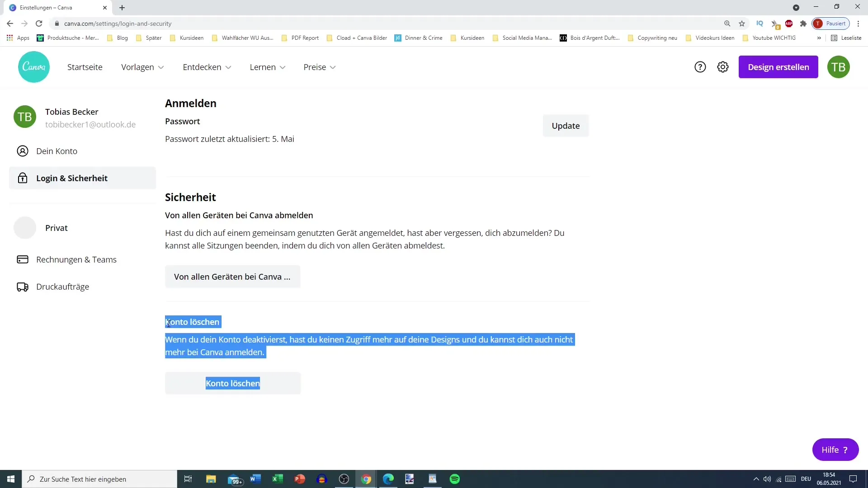This screenshot has width=868, height=488.
Task: Click the DEU language indicator
Action: (x=806, y=479)
